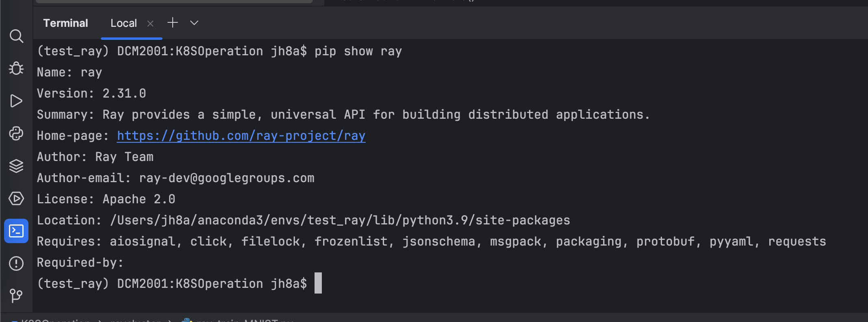
Task: Open the Git version control panel
Action: pos(16,296)
